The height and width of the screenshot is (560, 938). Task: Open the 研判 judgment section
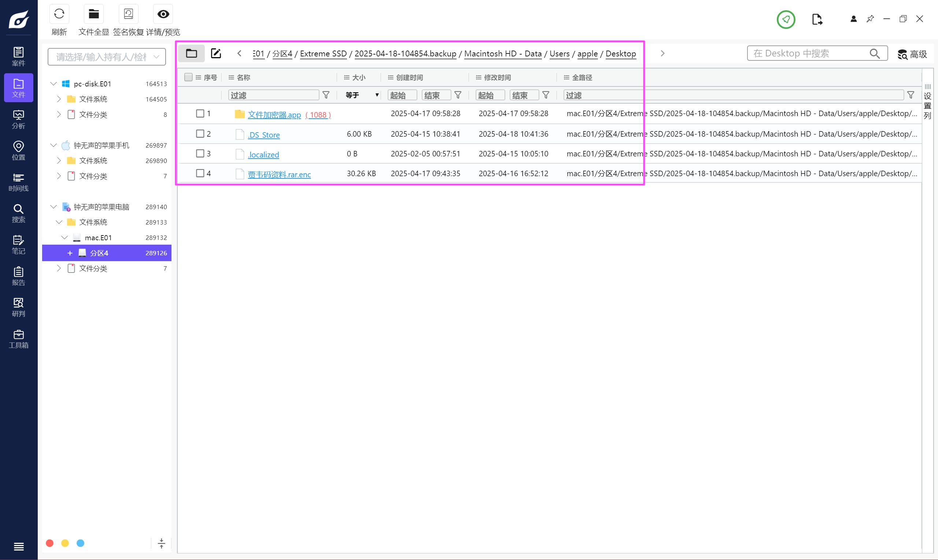point(18,307)
